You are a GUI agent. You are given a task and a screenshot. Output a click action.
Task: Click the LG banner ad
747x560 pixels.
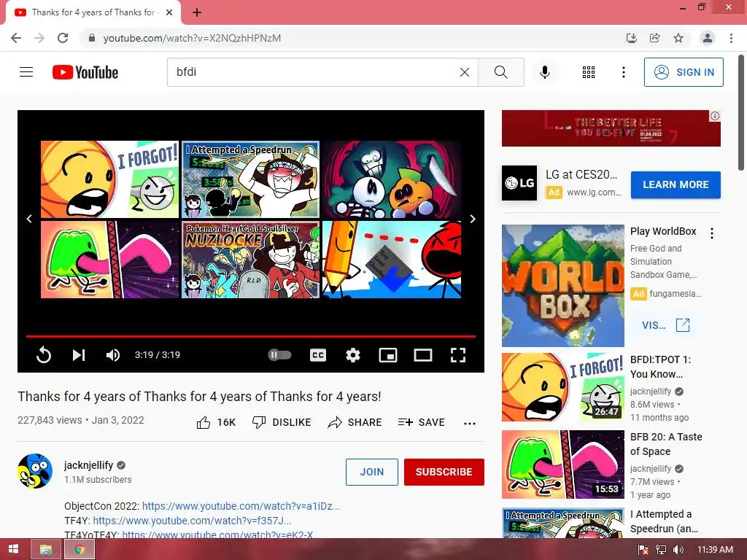point(611,128)
